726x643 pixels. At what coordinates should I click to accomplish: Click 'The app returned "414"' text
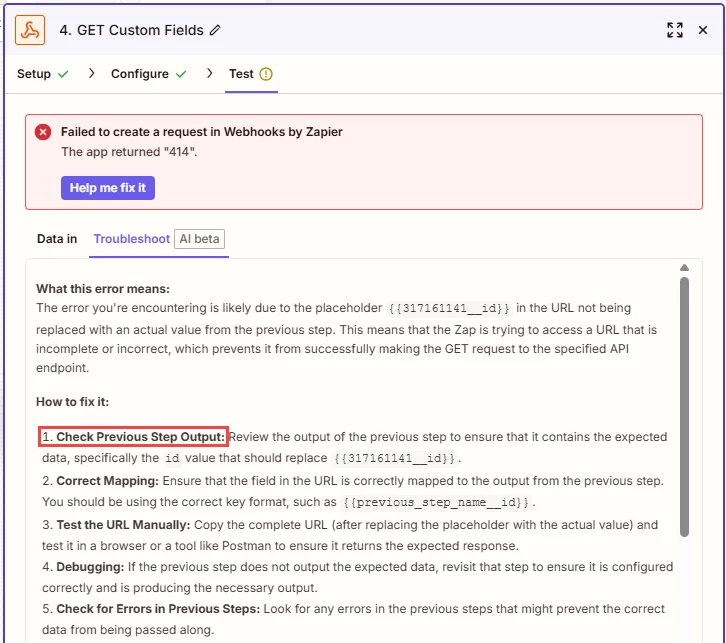tap(129, 152)
